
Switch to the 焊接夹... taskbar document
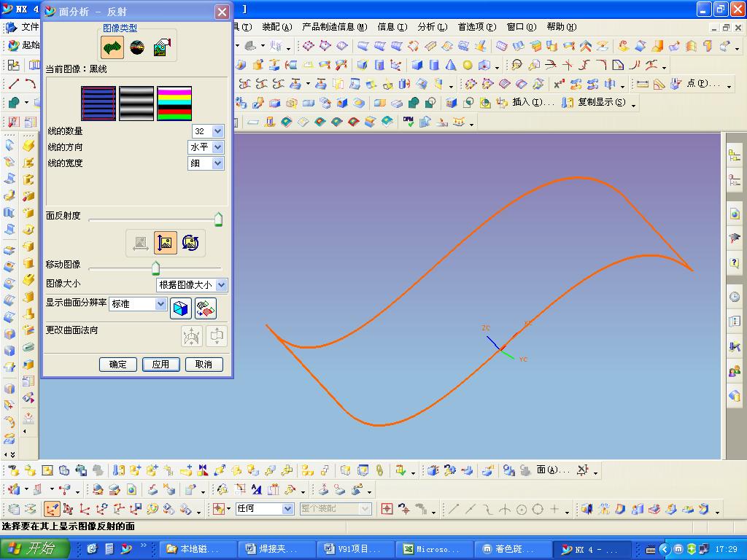(276, 548)
